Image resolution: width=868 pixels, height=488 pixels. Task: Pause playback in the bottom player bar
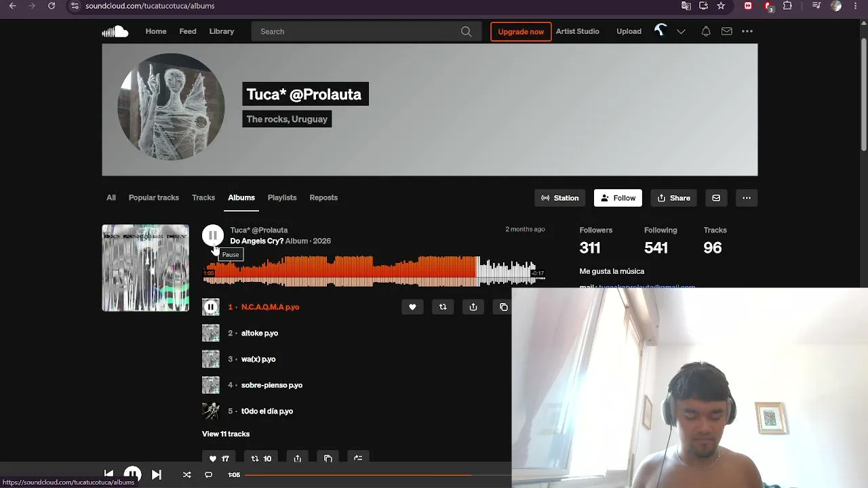(x=132, y=474)
